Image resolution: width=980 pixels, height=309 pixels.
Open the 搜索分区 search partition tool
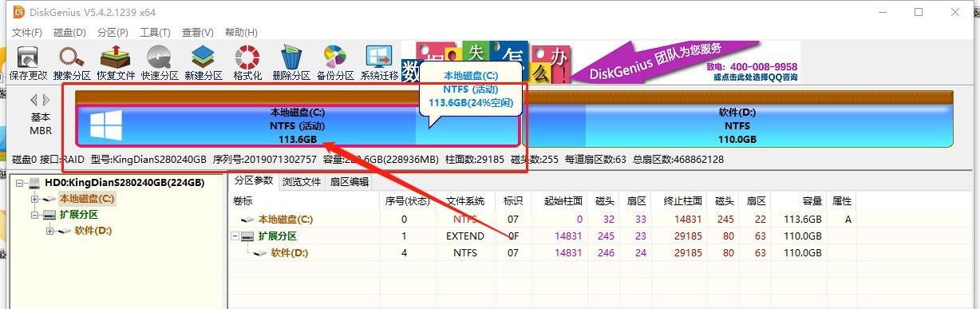pos(72,62)
